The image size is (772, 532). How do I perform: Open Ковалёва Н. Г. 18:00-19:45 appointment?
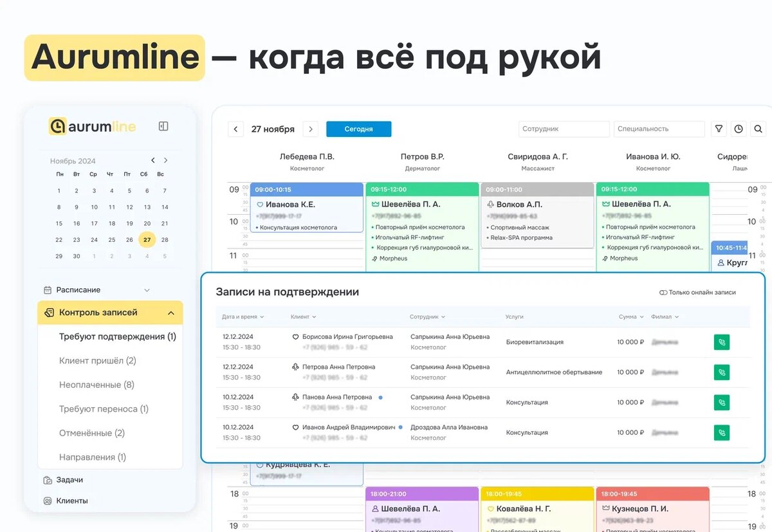tap(537, 509)
